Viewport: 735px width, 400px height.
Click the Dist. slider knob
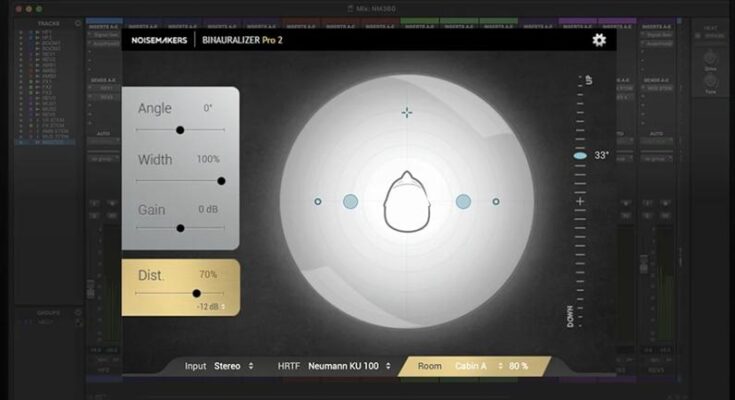[x=196, y=293]
